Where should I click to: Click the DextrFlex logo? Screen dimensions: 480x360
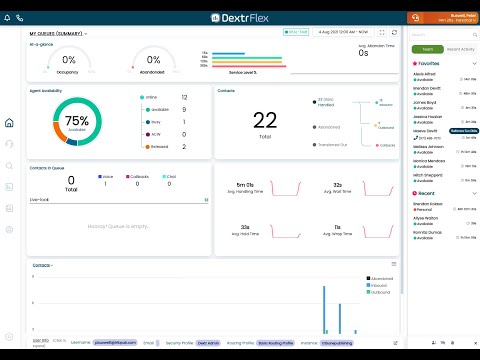pyautogui.click(x=240, y=18)
